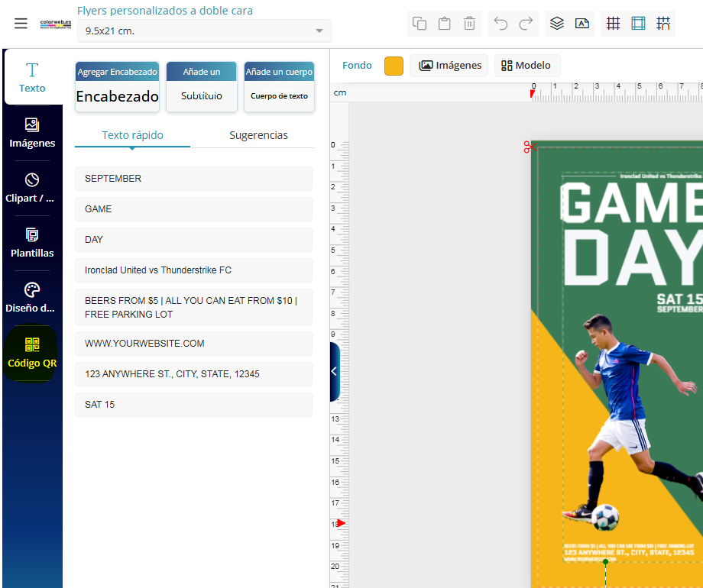Switch to the Sugerencias tab
This screenshot has height=588, width=703.
(x=258, y=135)
